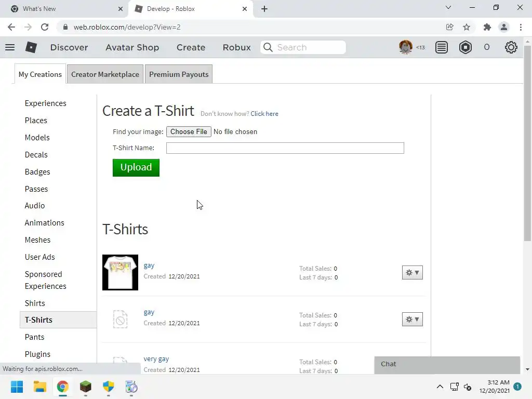Click the search magnifier icon
This screenshot has width=532, height=399.
(x=268, y=47)
